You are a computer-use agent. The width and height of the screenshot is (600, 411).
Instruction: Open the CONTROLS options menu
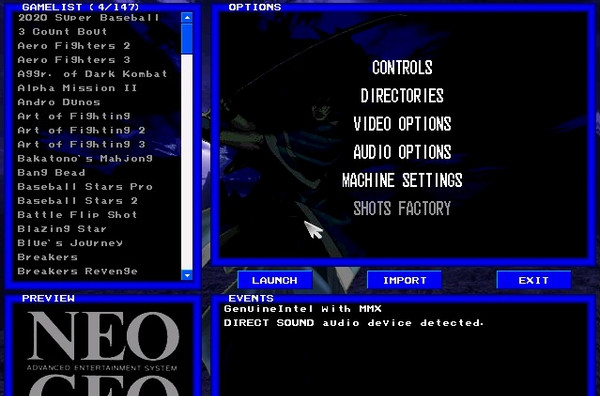pos(402,68)
